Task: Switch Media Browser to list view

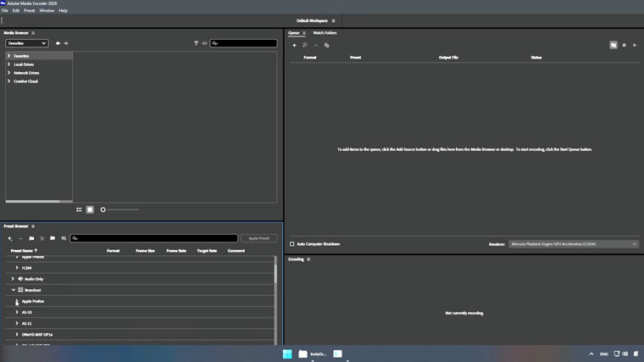Action: [x=79, y=209]
